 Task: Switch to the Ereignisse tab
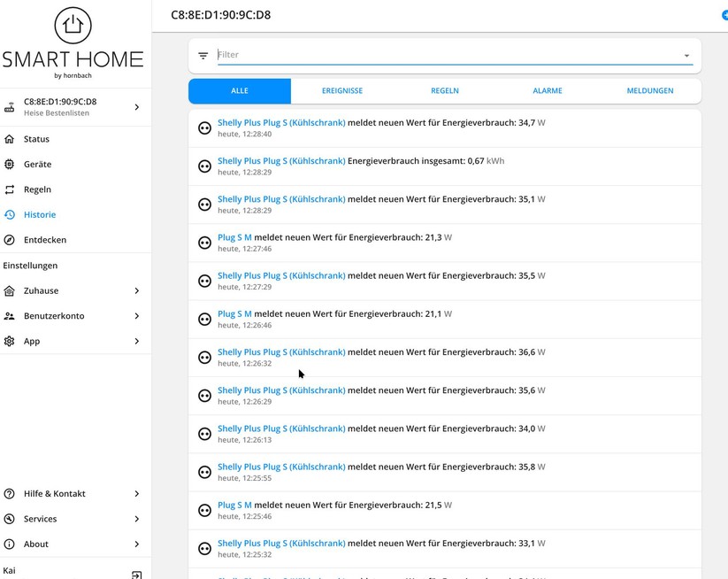click(341, 91)
